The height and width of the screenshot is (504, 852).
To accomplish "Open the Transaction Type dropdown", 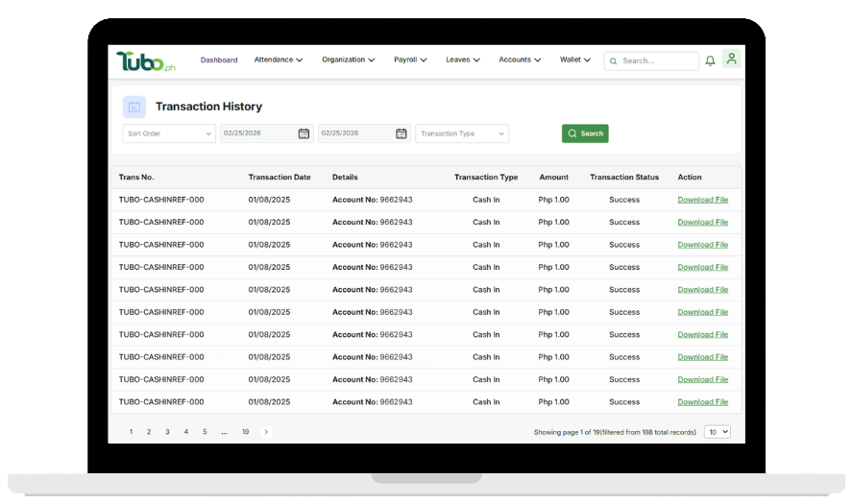I will pos(462,133).
